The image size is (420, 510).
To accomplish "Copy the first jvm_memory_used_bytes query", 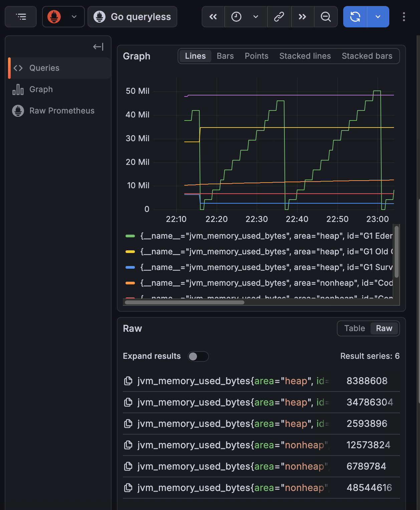I will 128,380.
